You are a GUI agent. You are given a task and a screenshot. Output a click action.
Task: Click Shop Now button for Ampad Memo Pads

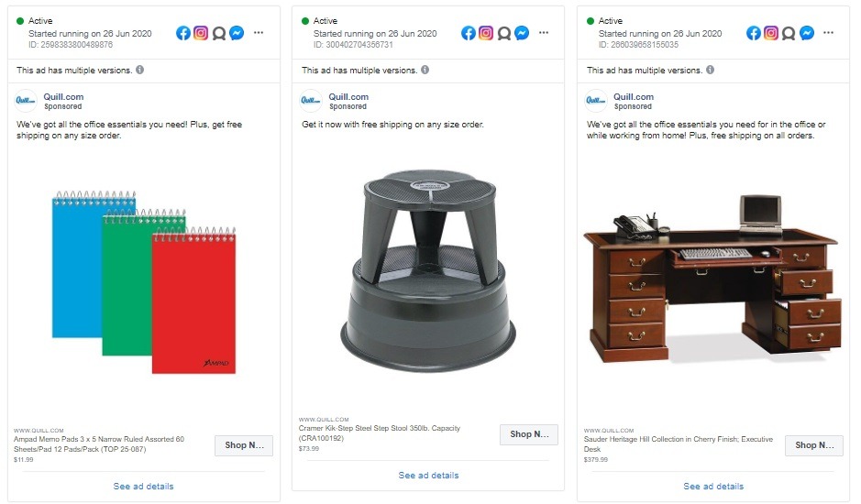tap(244, 445)
